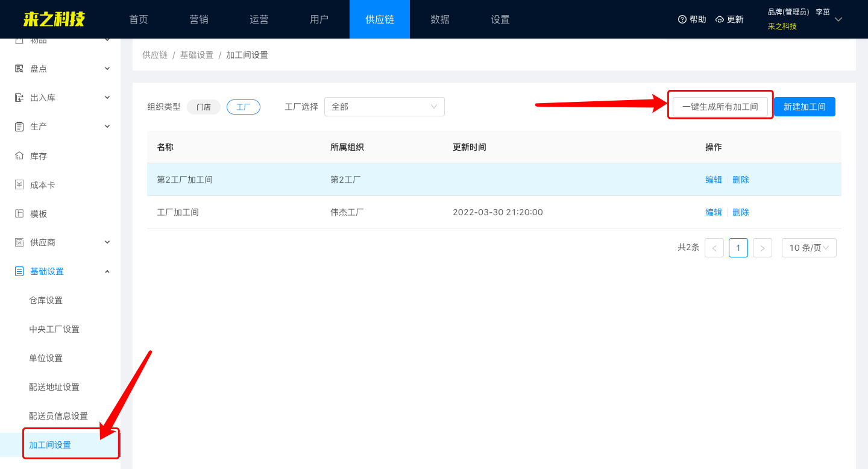Click 新建加工间 button
This screenshot has width=868, height=469.
[x=805, y=107]
